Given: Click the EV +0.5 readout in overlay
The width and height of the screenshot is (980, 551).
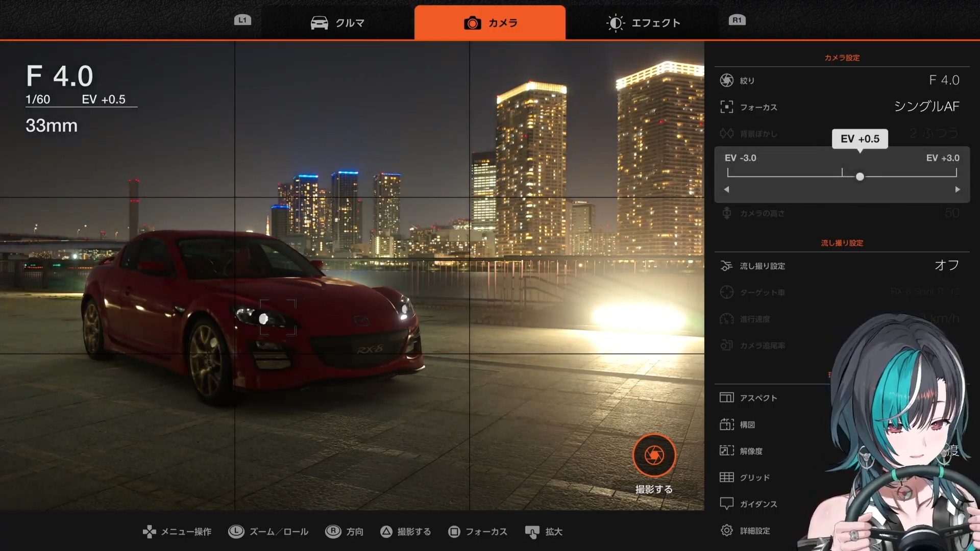Looking at the screenshot, I should (104, 99).
